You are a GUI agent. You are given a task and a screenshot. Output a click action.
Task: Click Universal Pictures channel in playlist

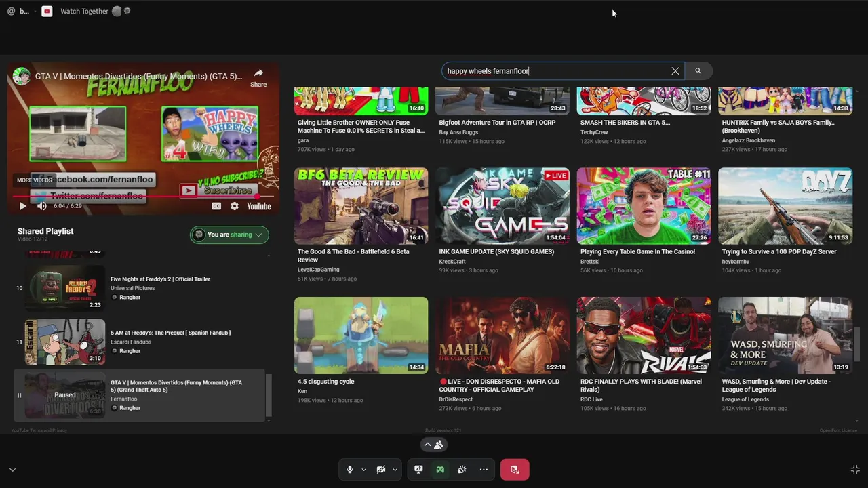pyautogui.click(x=133, y=288)
